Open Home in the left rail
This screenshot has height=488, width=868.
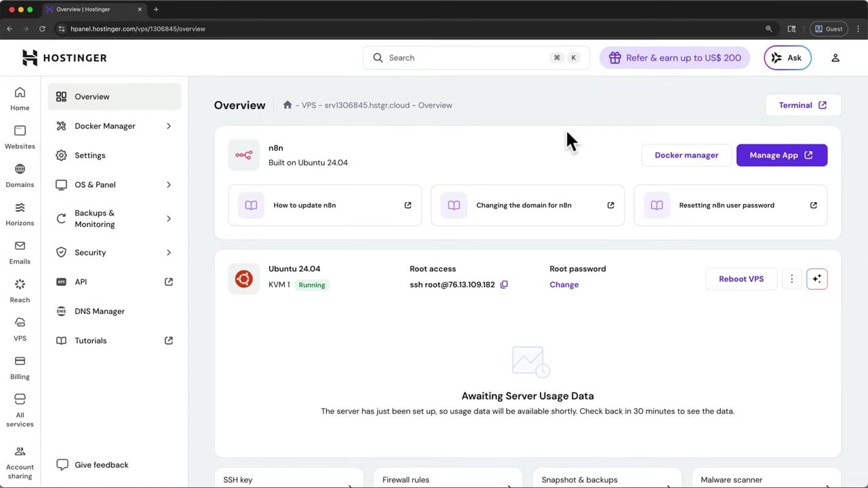click(20, 99)
